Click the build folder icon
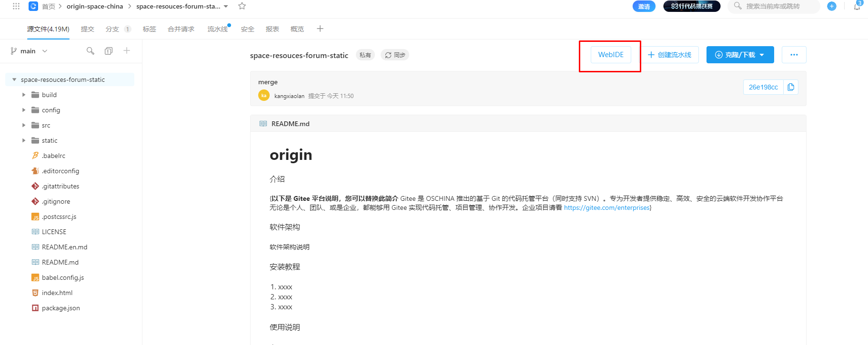868x345 pixels. [35, 95]
